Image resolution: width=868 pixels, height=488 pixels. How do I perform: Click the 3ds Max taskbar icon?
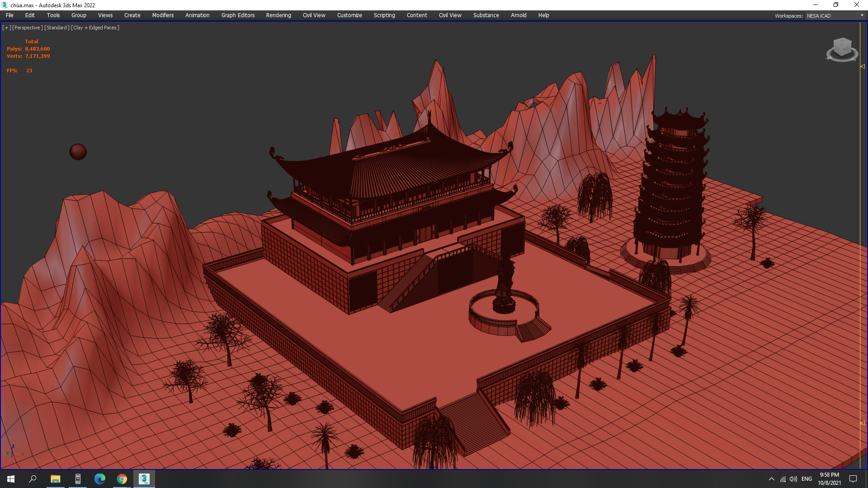pos(144,479)
